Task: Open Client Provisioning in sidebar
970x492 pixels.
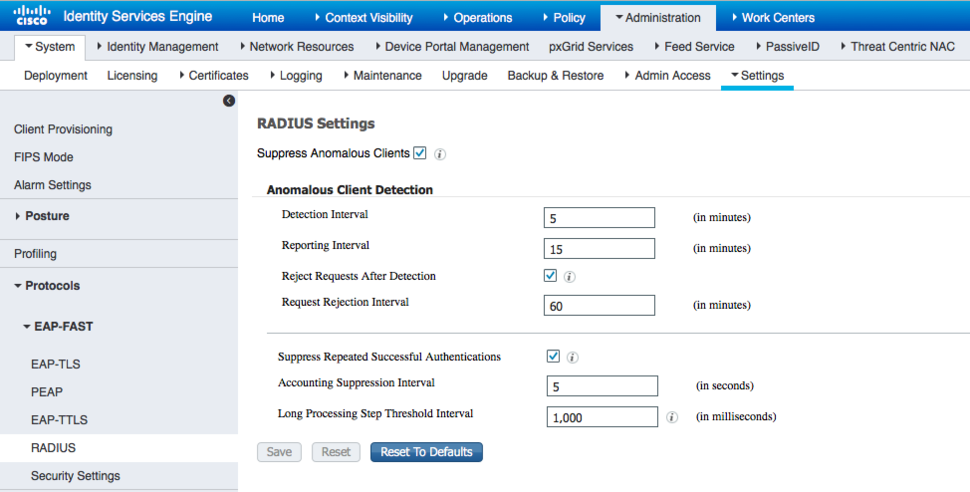Action: pos(63,129)
